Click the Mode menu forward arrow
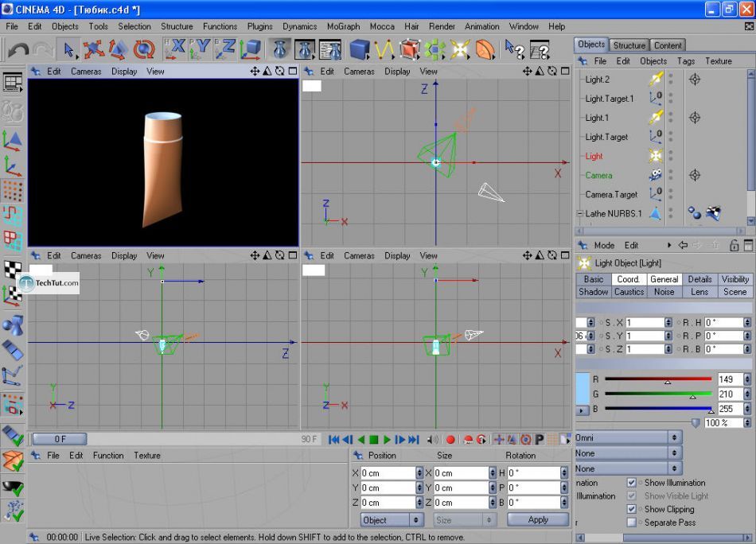The height and width of the screenshot is (544, 756). [669, 245]
